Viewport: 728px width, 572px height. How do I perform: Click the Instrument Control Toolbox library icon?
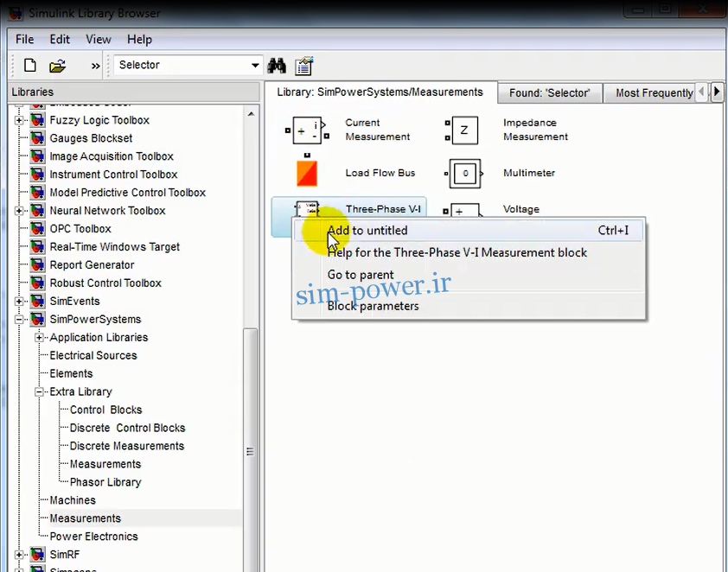(37, 175)
